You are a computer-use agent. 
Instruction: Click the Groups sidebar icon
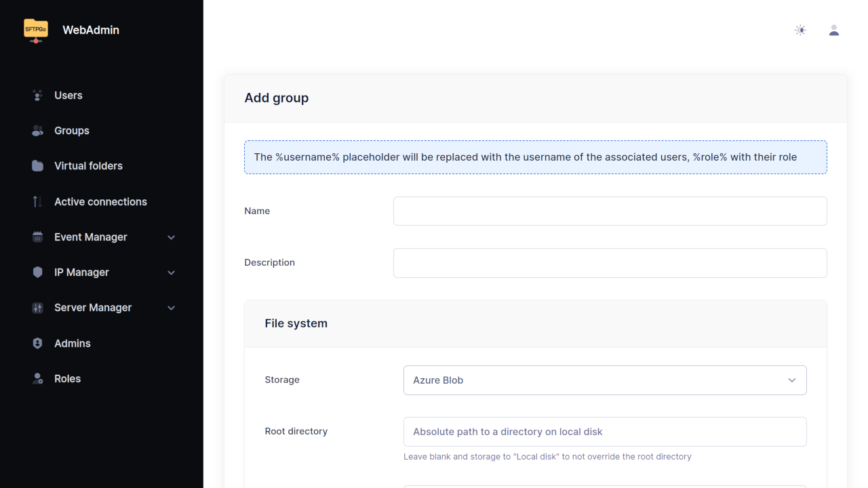[37, 131]
